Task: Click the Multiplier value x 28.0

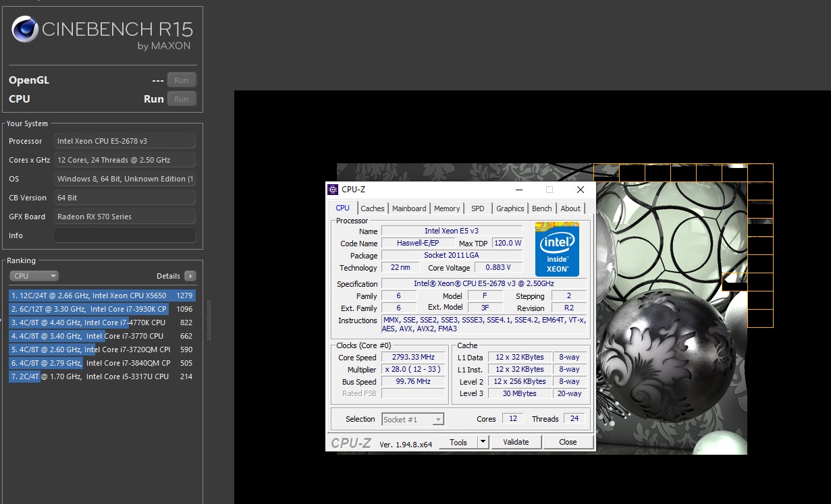Action: (x=414, y=369)
